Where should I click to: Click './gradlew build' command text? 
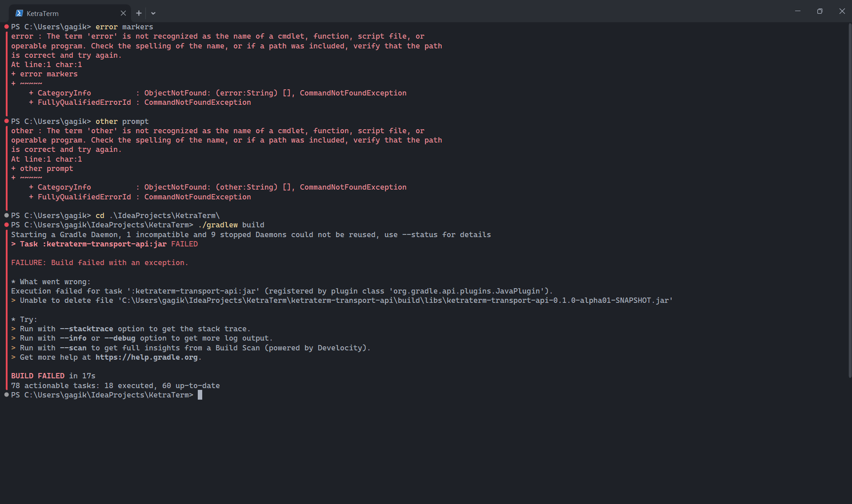tap(231, 225)
